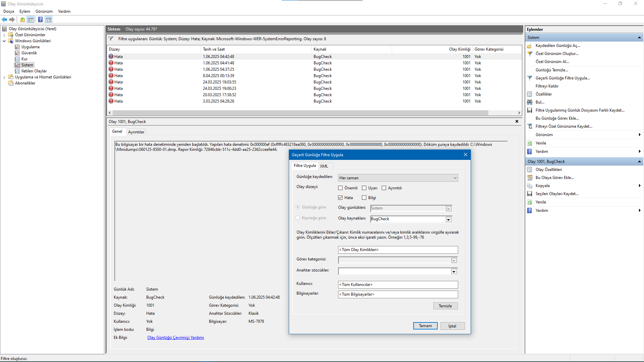Click Günlüğü Temizle... in the actions pane
This screenshot has width=644, height=362.
(x=552, y=70)
